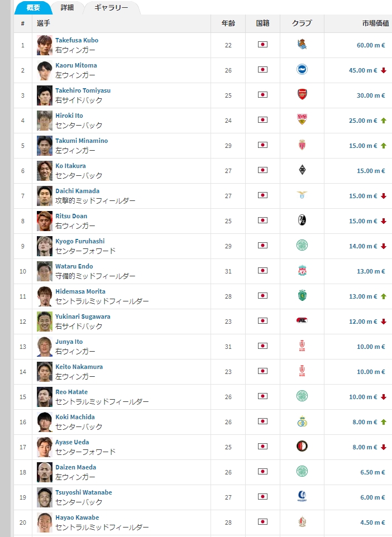This screenshot has height=537, width=392.
Task: Open the ギャラリー tab
Action: tap(111, 8)
